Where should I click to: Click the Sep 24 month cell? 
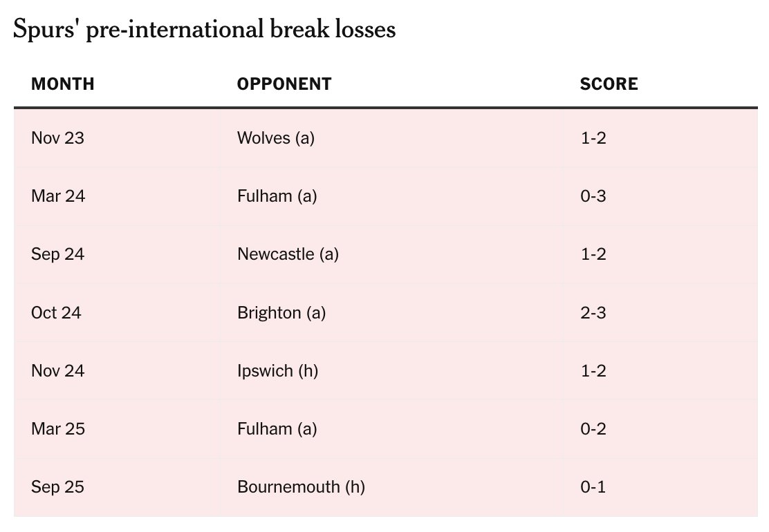tap(57, 254)
